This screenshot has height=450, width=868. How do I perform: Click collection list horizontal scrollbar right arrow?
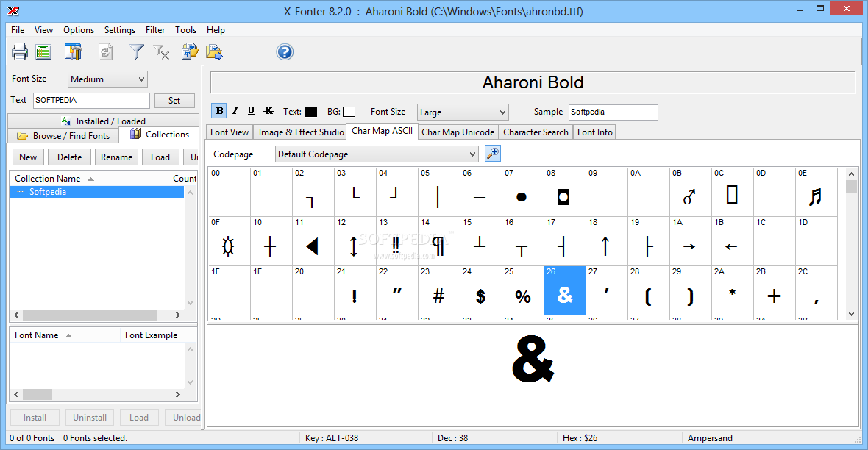click(x=178, y=315)
